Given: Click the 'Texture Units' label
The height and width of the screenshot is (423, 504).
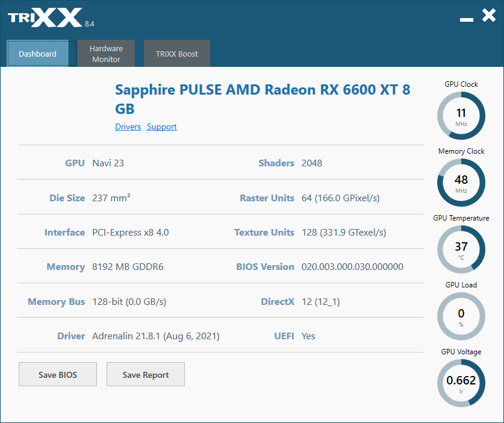Looking at the screenshot, I should point(264,232).
